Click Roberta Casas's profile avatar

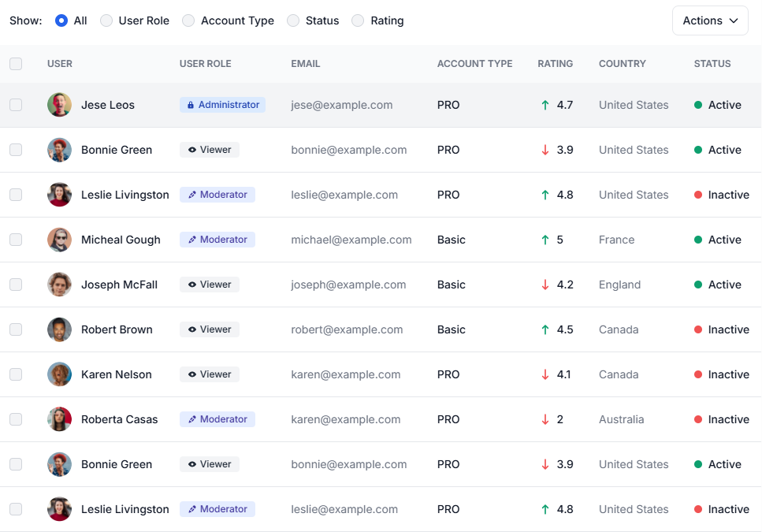[59, 419]
